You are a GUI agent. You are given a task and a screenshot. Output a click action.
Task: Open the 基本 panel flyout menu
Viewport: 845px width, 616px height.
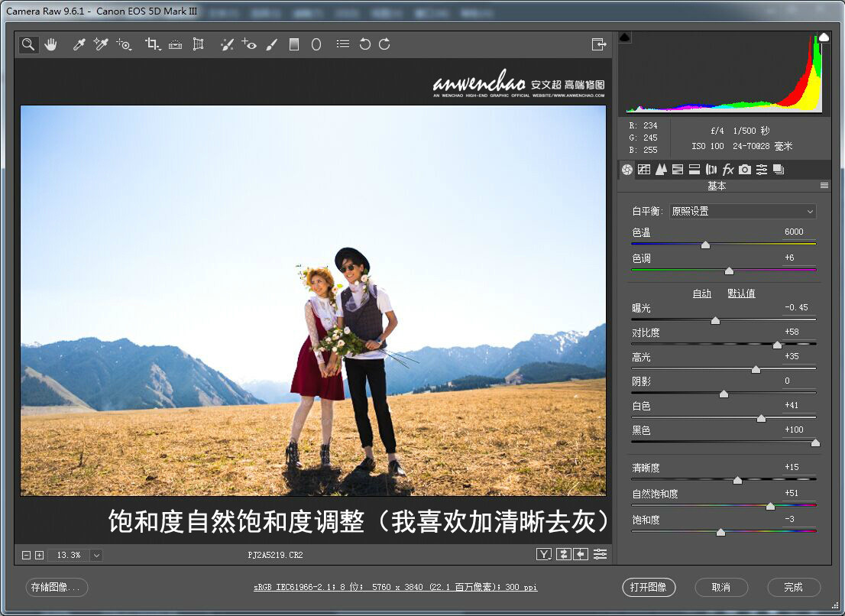824,186
